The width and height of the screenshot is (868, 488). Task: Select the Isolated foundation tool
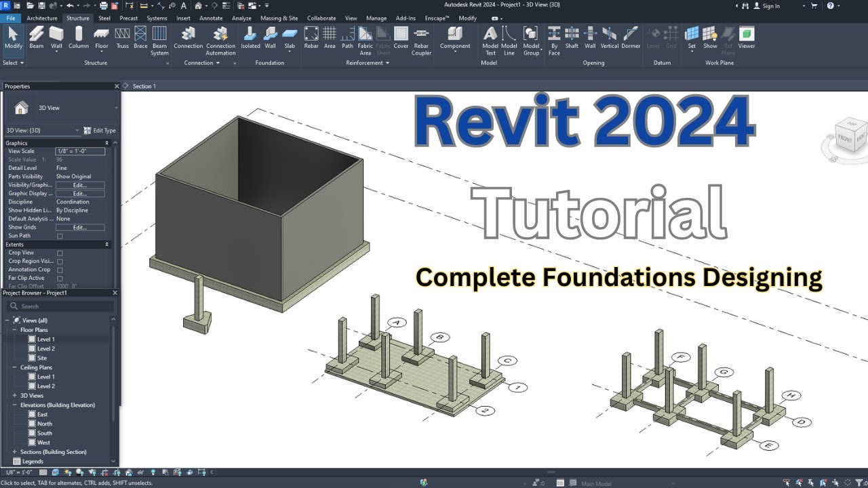pos(250,38)
